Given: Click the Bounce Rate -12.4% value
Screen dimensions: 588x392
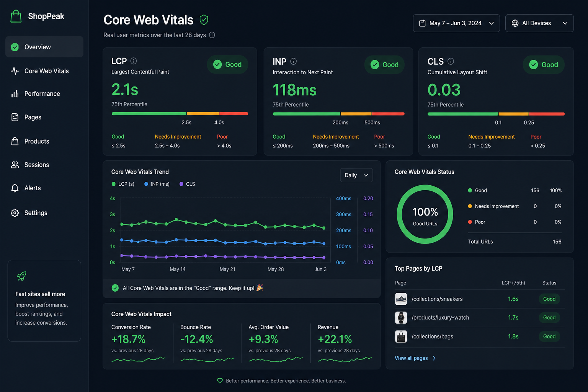Looking at the screenshot, I should (196, 339).
